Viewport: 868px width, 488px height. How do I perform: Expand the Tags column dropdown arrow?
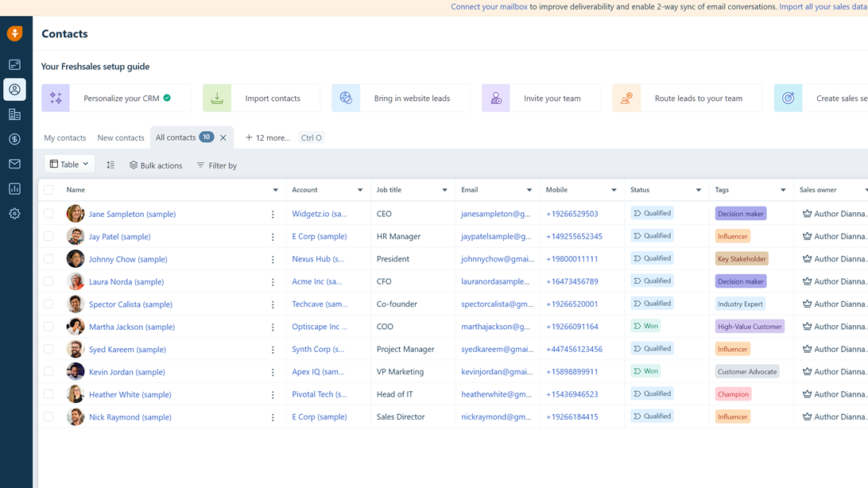(x=783, y=190)
